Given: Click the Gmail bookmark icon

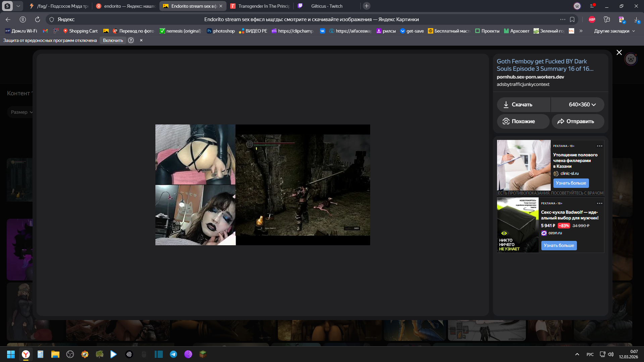Looking at the screenshot, I should click(45, 31).
